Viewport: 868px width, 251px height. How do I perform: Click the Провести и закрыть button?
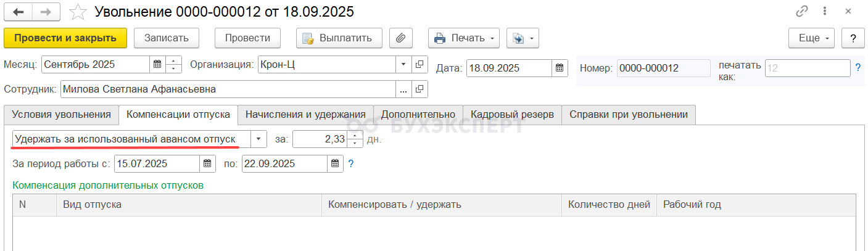pyautogui.click(x=65, y=38)
